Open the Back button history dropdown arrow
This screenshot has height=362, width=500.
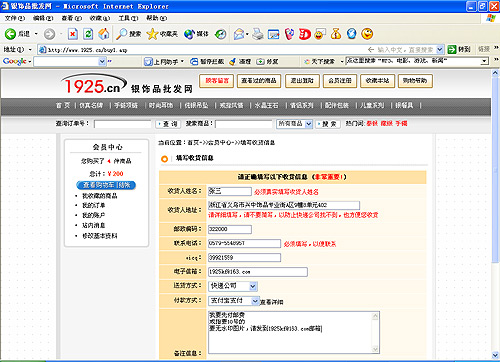click(x=36, y=34)
